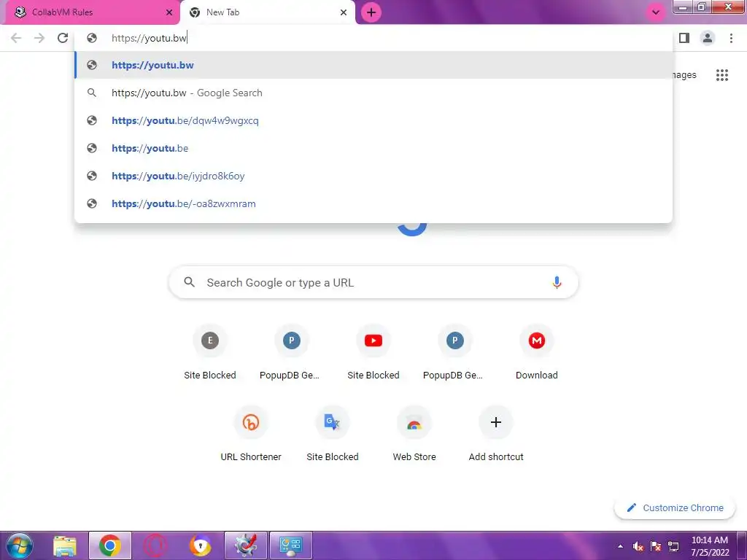
Task: Open the gray E Site Blocked shortcut
Action: [x=210, y=351]
